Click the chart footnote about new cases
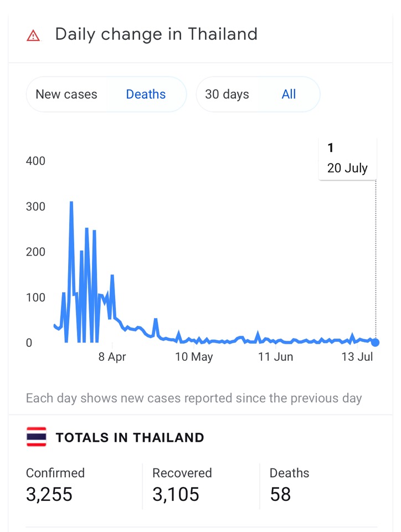 [x=194, y=398]
